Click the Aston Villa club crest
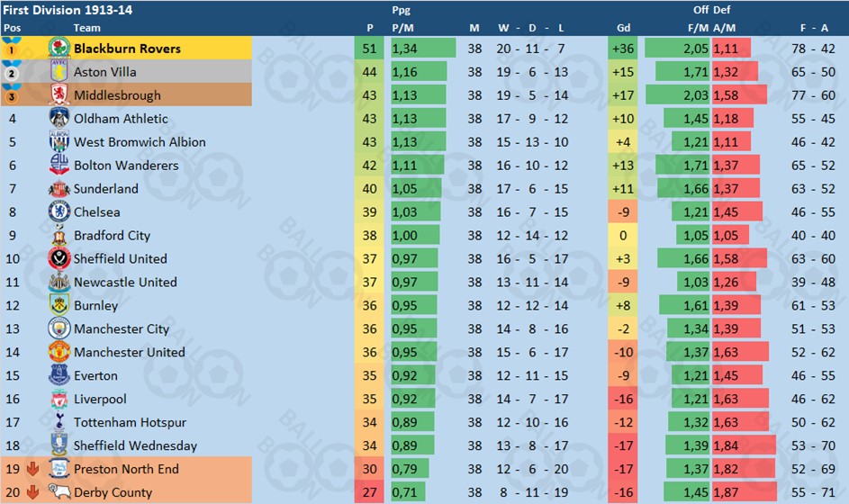This screenshot has height=504, width=849. [59, 71]
